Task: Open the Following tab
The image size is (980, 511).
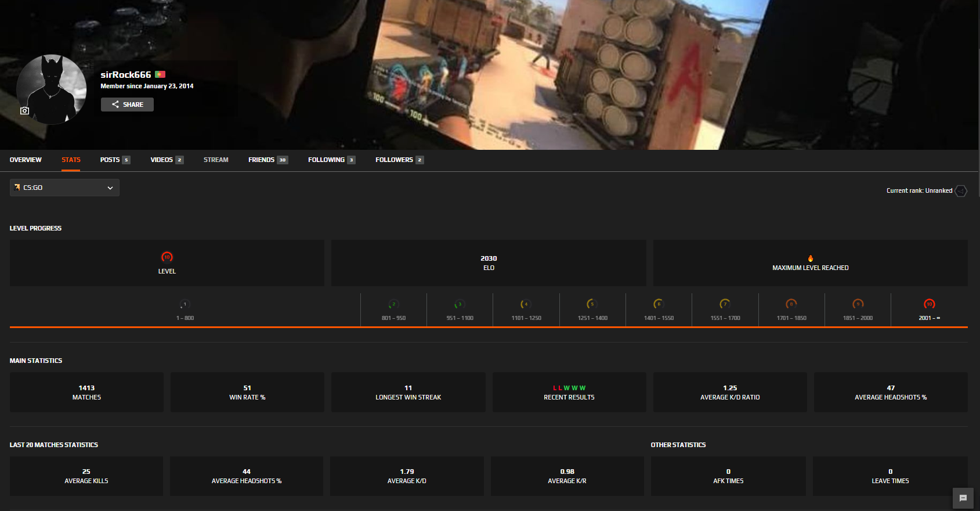Action: (332, 160)
